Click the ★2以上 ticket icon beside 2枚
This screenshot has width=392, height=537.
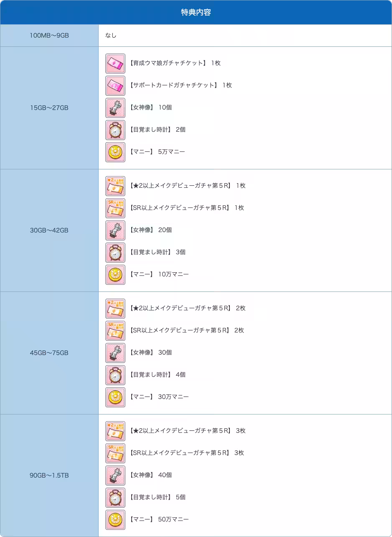pyautogui.click(x=115, y=309)
